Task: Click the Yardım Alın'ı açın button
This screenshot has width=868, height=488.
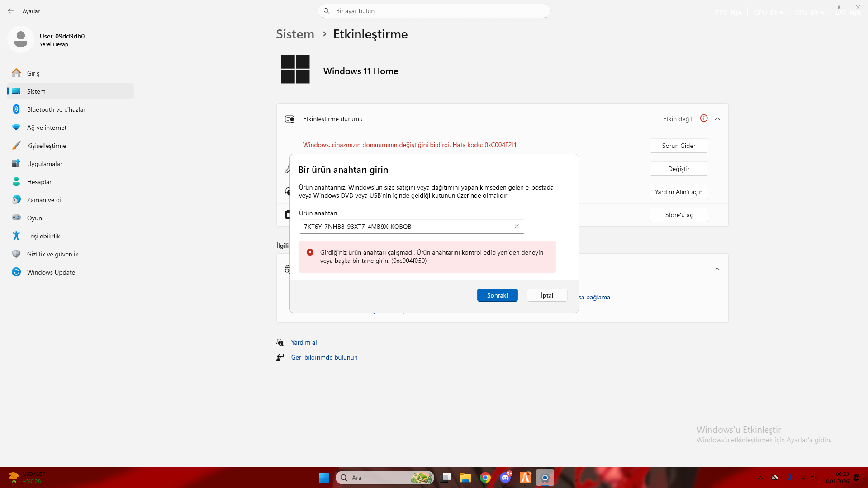Action: tap(678, 192)
